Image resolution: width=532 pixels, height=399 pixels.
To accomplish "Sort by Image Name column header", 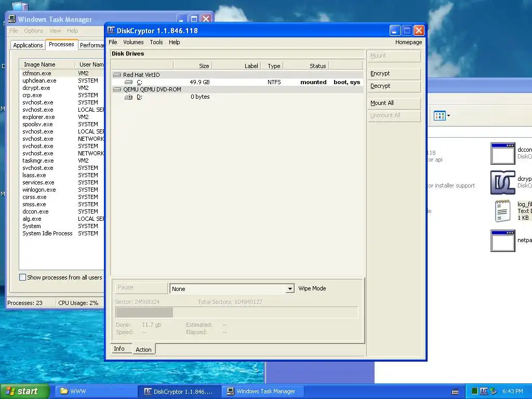I will coord(47,64).
